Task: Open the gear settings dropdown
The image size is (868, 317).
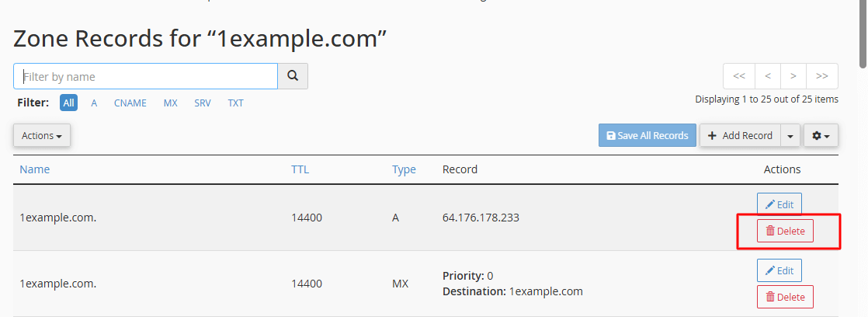Action: pyautogui.click(x=821, y=135)
